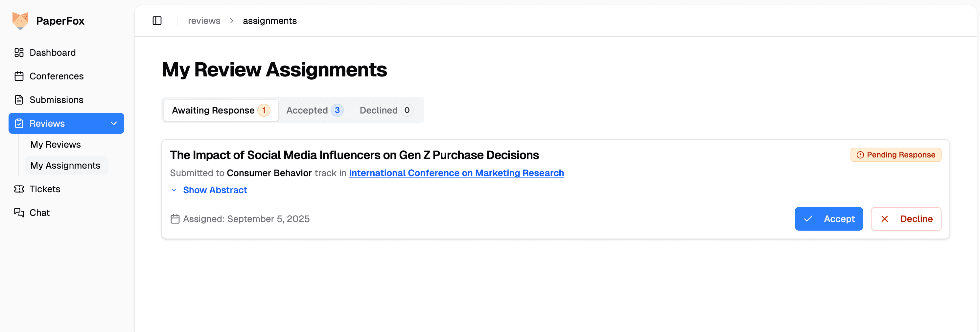Viewport: 980px width, 332px height.
Task: Decline the review assignment
Action: click(906, 219)
